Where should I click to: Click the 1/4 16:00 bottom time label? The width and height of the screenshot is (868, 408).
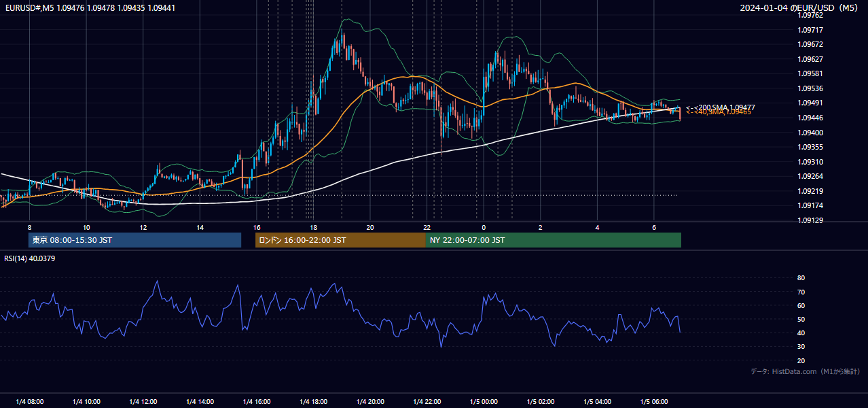tap(257, 402)
